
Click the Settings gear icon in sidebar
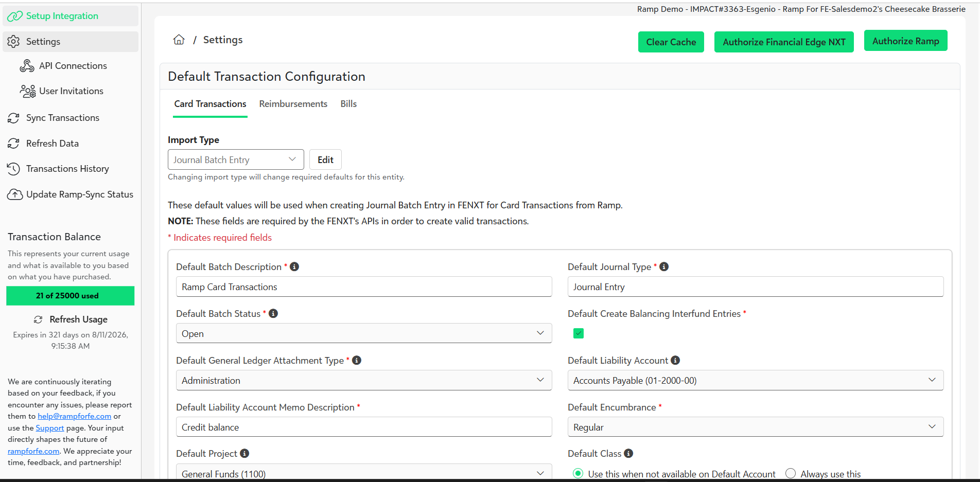click(x=14, y=42)
